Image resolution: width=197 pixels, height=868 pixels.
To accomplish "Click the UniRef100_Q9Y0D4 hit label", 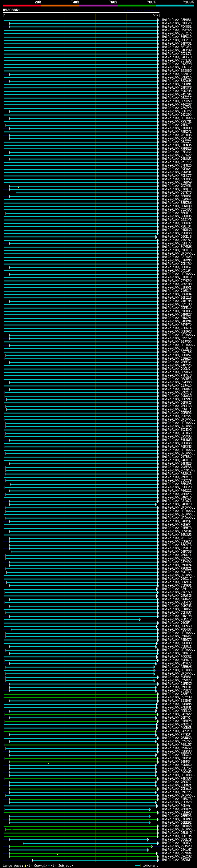I will [177, 853].
